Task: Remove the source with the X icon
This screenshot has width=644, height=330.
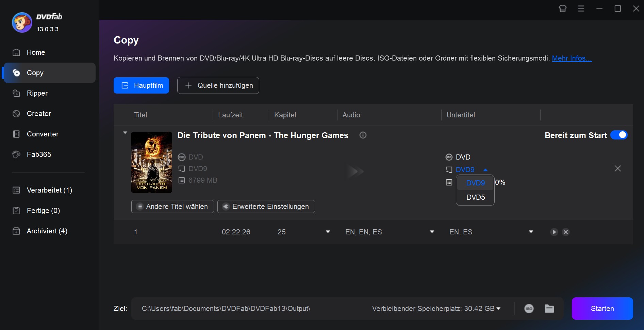Action: coord(618,168)
